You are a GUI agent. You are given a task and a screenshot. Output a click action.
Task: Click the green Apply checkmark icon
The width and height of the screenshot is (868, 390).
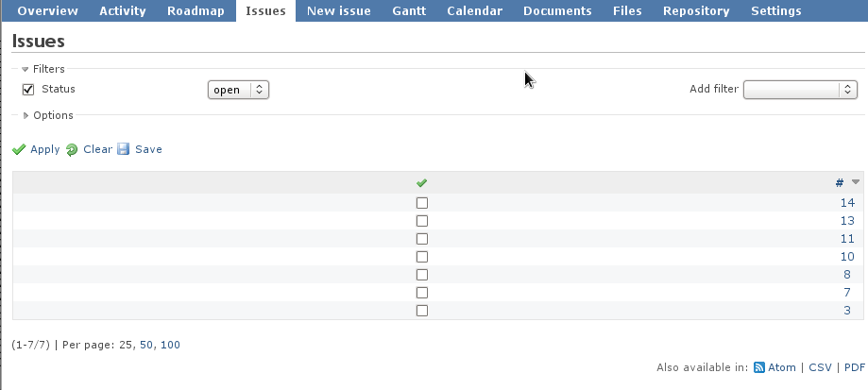19,149
